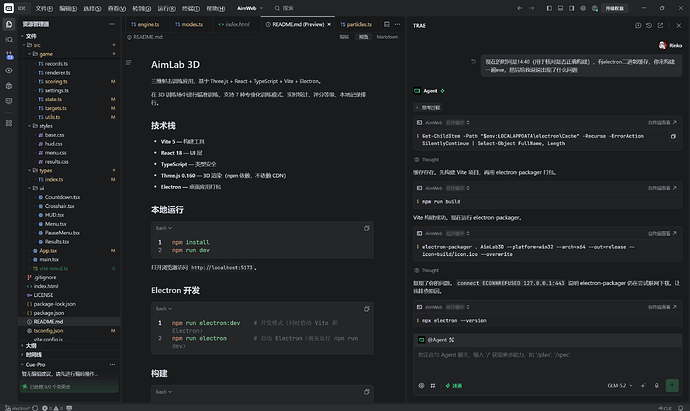Toggle the split editor layout icon
Viewport: 690px width, 411px height.
click(386, 24)
